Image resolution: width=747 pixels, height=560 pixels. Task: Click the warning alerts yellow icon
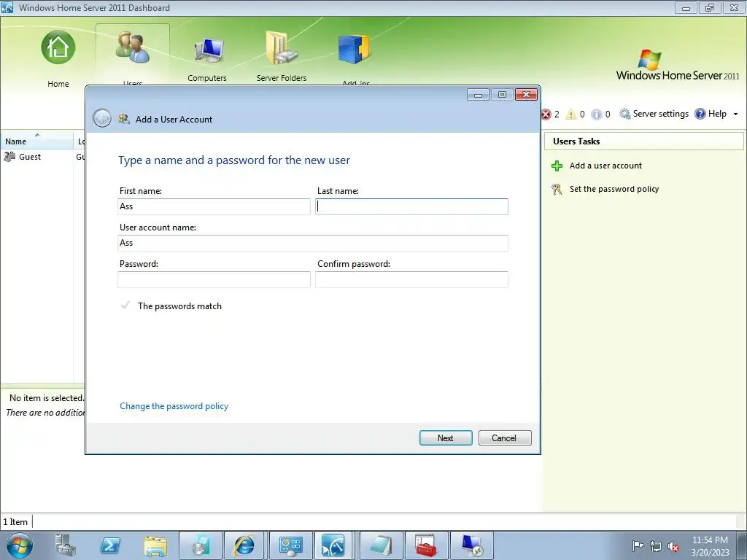[x=570, y=114]
